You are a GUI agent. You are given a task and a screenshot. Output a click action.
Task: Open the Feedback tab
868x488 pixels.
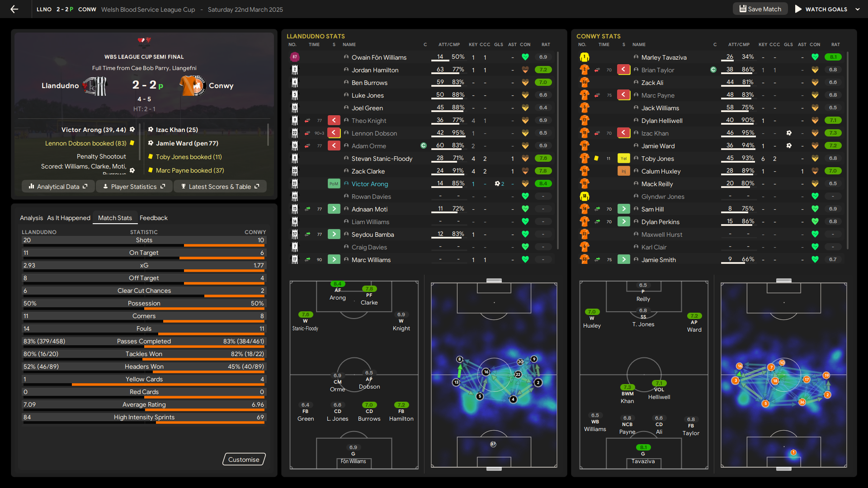(x=153, y=218)
